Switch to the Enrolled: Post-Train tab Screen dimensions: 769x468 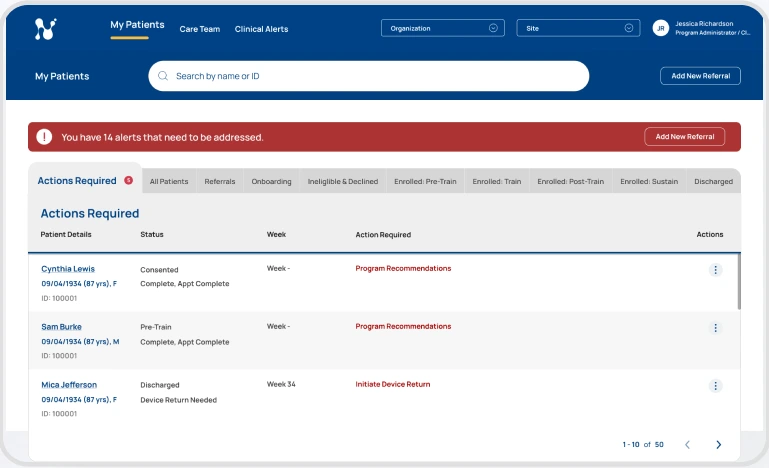point(570,181)
